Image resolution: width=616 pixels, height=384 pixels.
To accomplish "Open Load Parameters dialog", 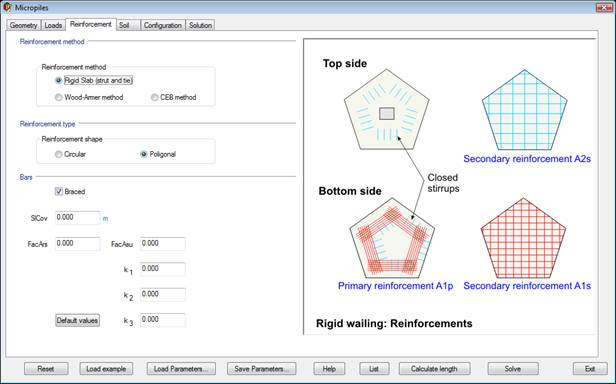I will (x=181, y=369).
